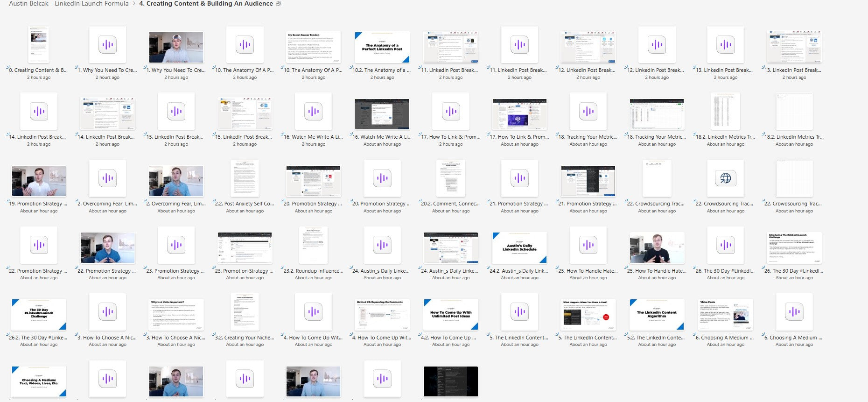This screenshot has width=868, height=402.
Task: Open the audio icon for '6. Choosing A Medium'
Action: click(794, 312)
